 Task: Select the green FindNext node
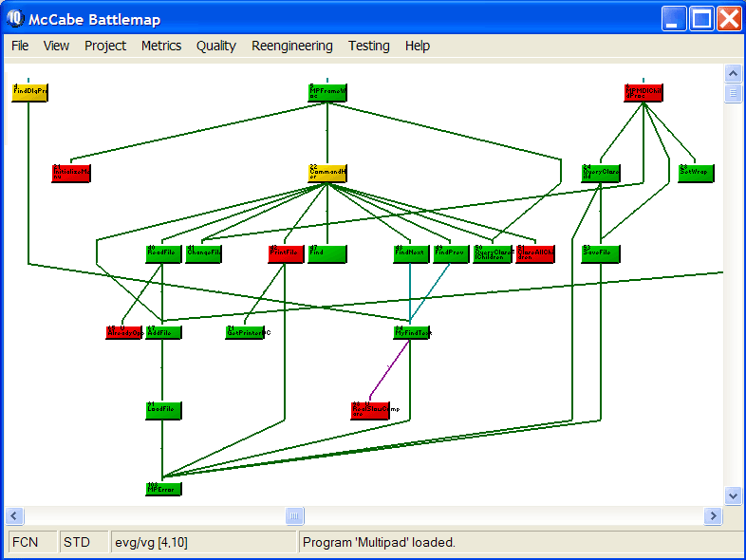point(412,254)
